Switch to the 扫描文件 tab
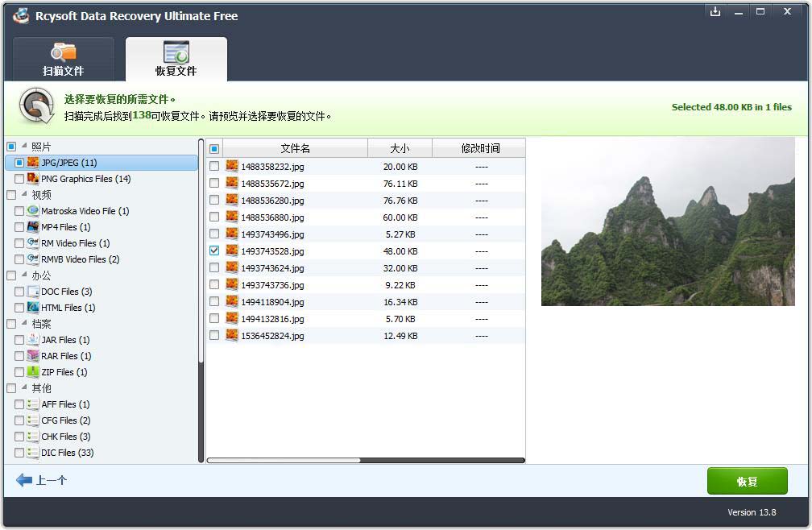This screenshot has height=530, width=812. pyautogui.click(x=63, y=60)
